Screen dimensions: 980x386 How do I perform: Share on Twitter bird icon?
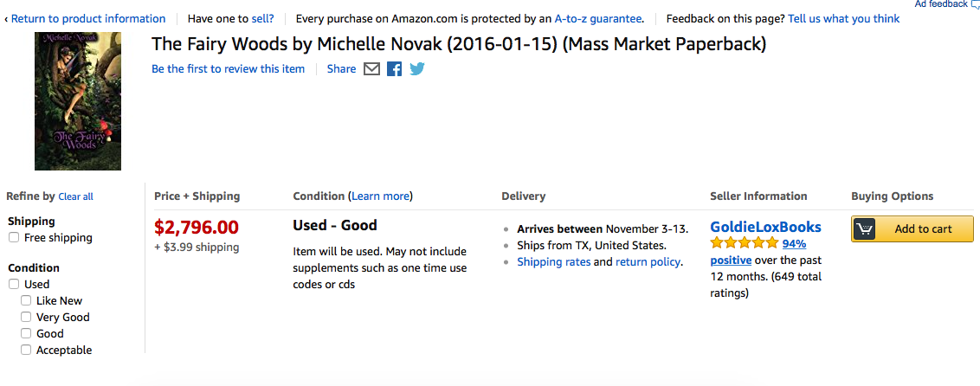point(417,69)
